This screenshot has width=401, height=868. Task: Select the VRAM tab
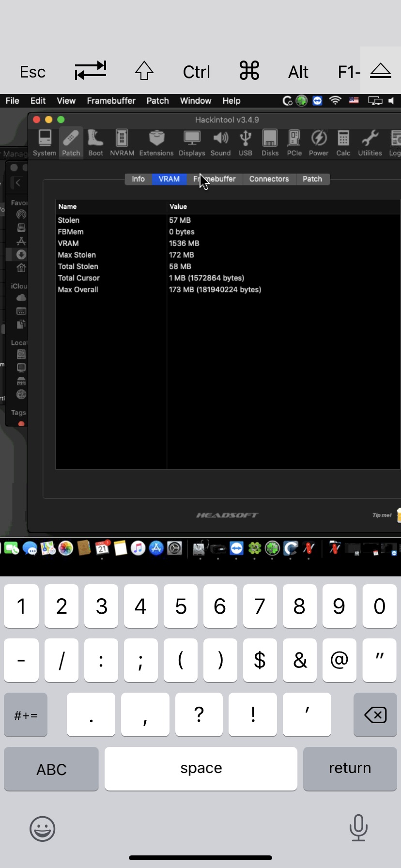click(x=169, y=179)
